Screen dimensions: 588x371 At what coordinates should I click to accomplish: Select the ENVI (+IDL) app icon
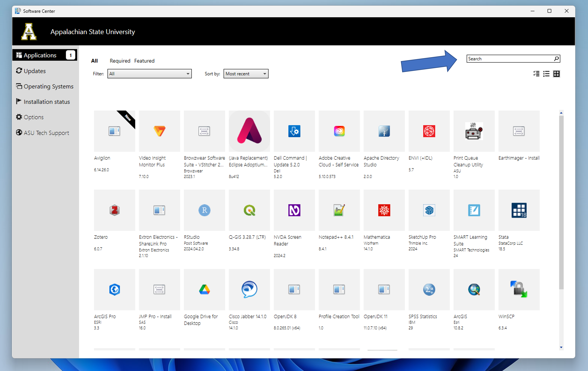pyautogui.click(x=429, y=131)
